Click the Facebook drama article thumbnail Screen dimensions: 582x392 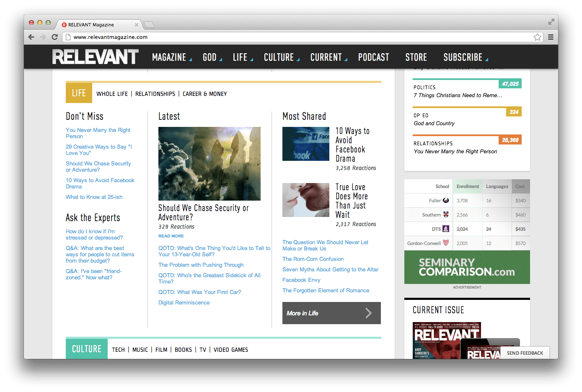306,144
